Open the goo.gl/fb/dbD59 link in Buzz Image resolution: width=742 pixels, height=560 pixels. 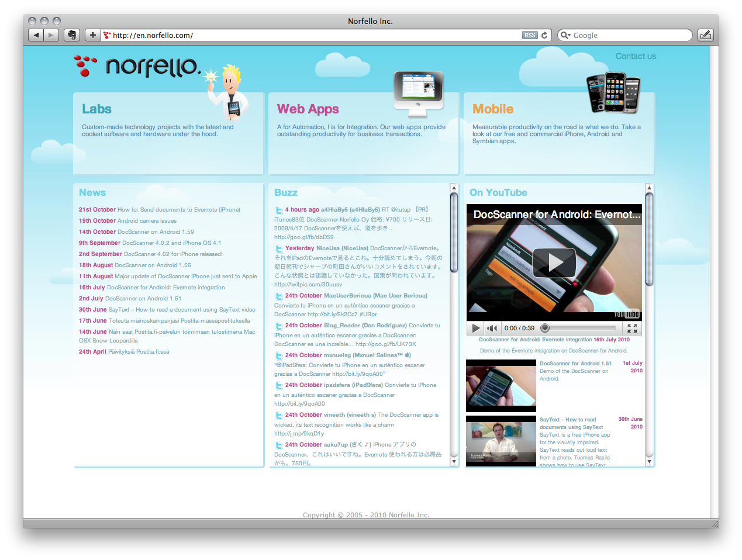pyautogui.click(x=304, y=237)
